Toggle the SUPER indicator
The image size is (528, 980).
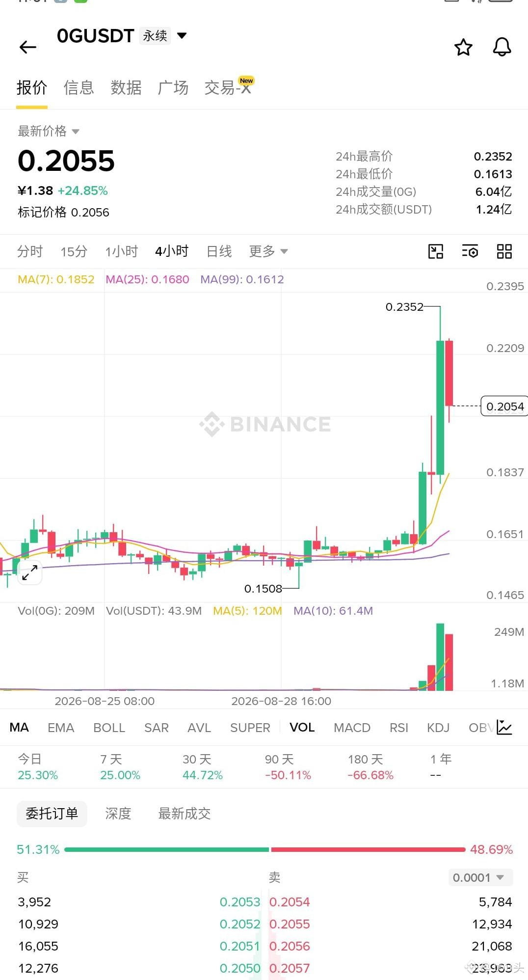point(250,728)
